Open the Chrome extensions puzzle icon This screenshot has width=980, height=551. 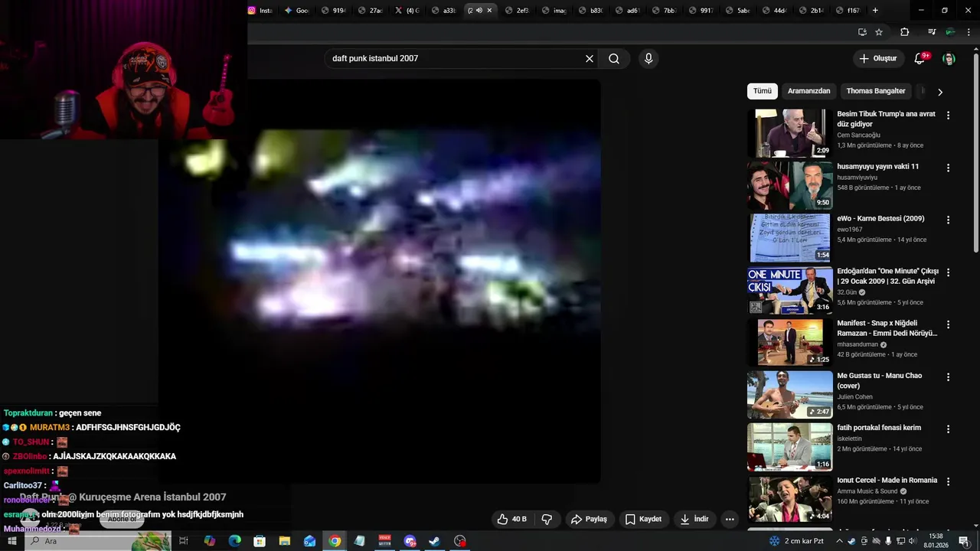(905, 32)
